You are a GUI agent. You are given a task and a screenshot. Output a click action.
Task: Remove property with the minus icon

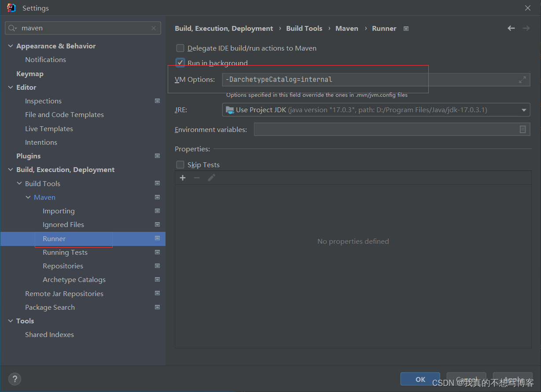[197, 178]
